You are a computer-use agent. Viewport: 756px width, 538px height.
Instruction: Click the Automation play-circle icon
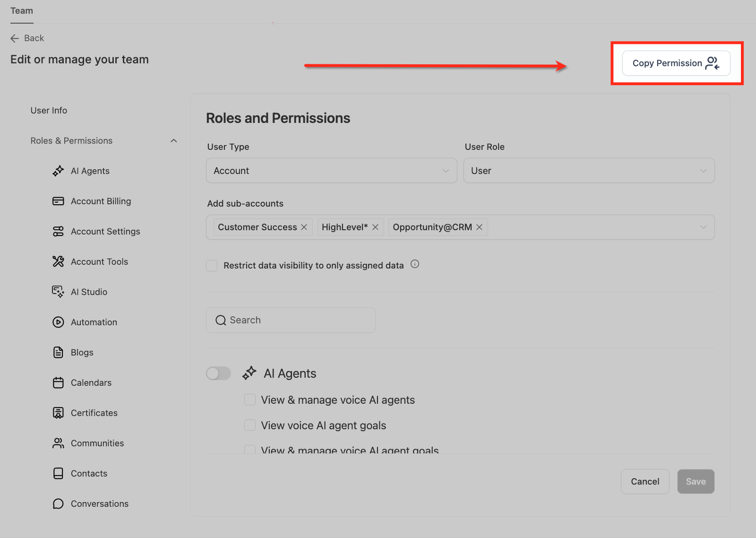(x=58, y=322)
